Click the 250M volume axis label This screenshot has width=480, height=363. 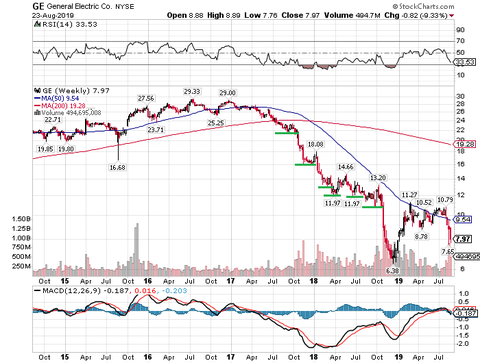21,266
